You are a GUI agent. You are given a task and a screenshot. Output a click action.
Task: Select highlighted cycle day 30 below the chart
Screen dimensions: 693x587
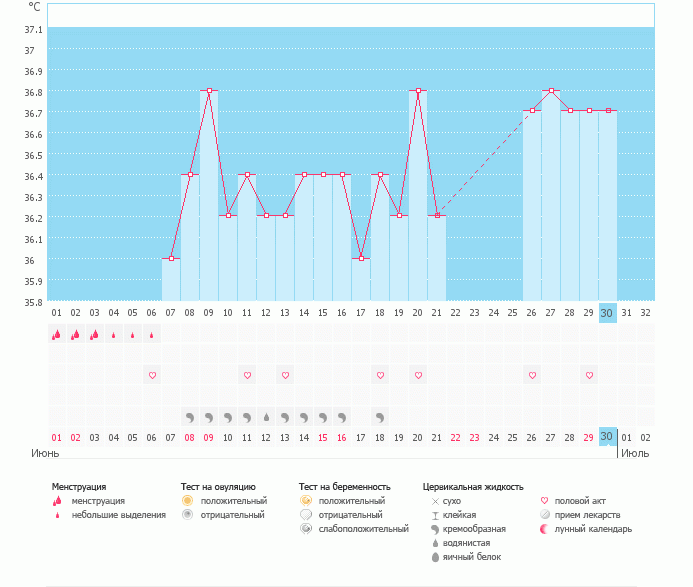(x=607, y=312)
